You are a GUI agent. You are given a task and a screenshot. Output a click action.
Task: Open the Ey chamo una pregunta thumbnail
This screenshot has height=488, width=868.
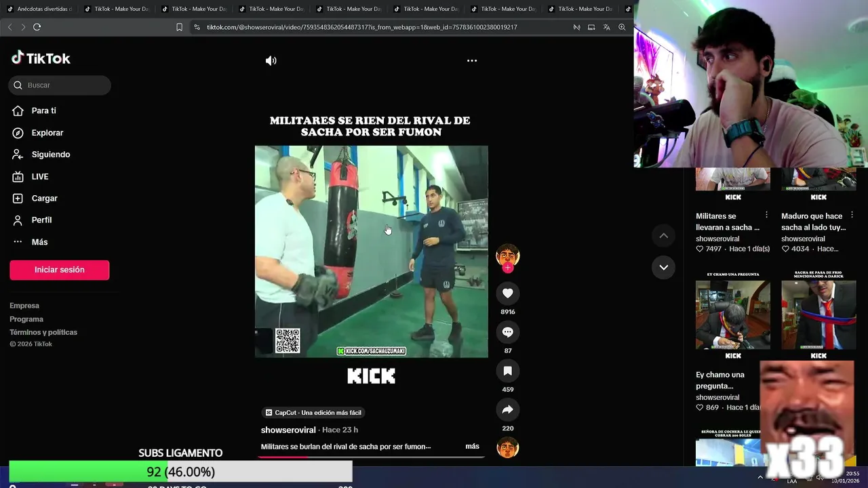[x=733, y=315]
